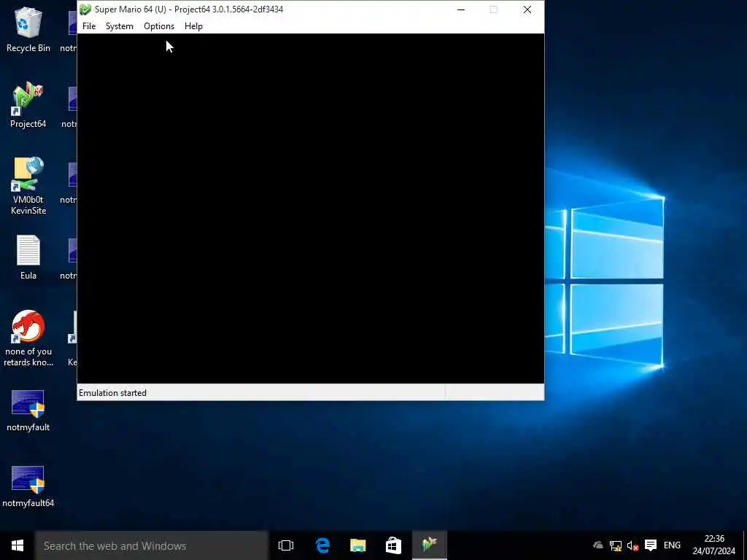Open the Help menu in Project64
This screenshot has width=747, height=560.
coord(193,26)
